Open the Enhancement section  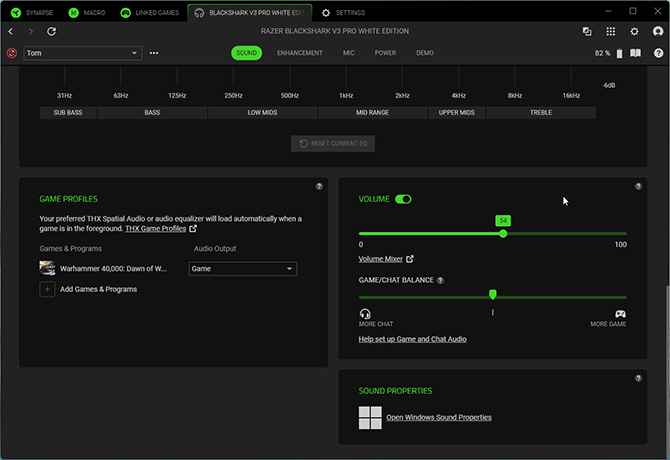300,53
